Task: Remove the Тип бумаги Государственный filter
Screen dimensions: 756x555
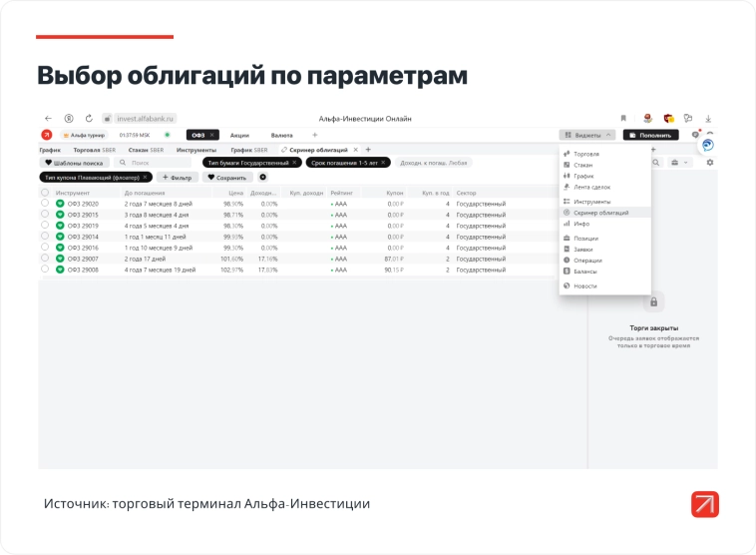Action: tap(294, 163)
